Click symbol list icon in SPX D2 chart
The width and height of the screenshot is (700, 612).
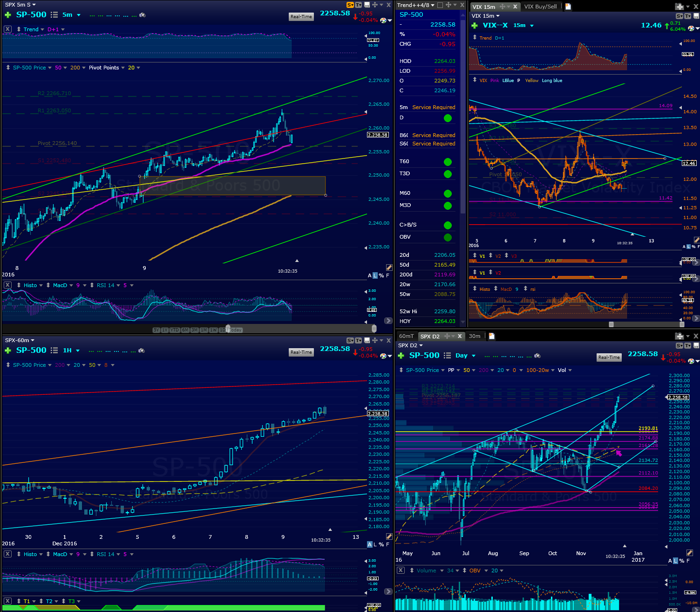(448, 356)
